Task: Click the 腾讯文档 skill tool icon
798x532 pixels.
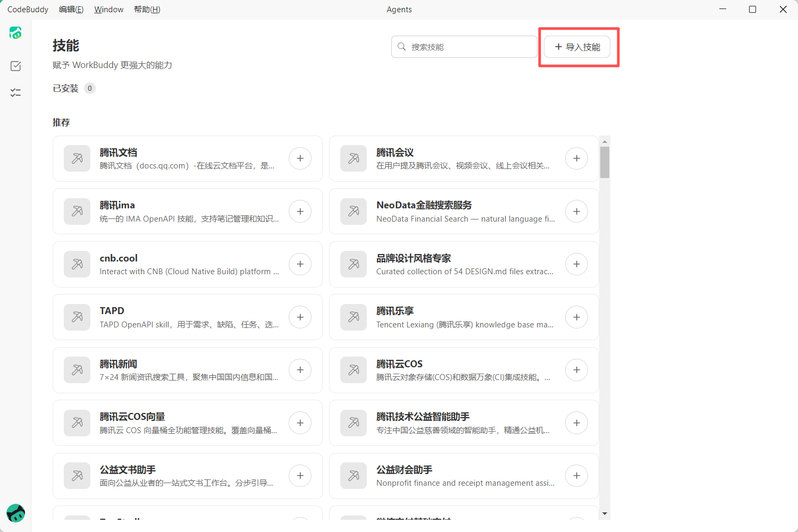Action: (x=77, y=158)
